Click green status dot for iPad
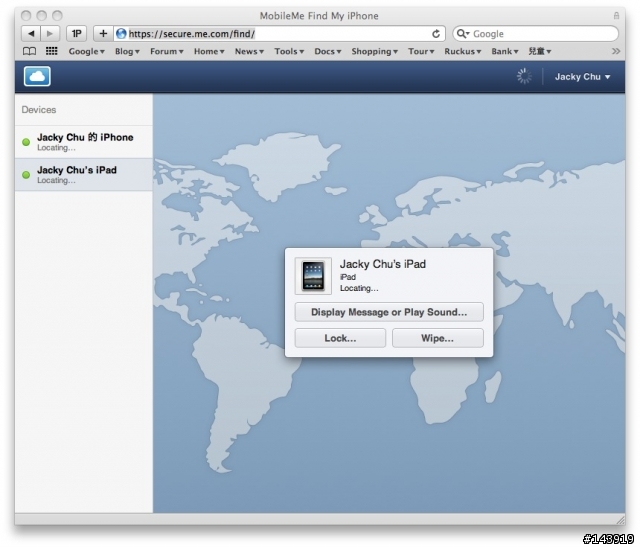 coord(26,175)
